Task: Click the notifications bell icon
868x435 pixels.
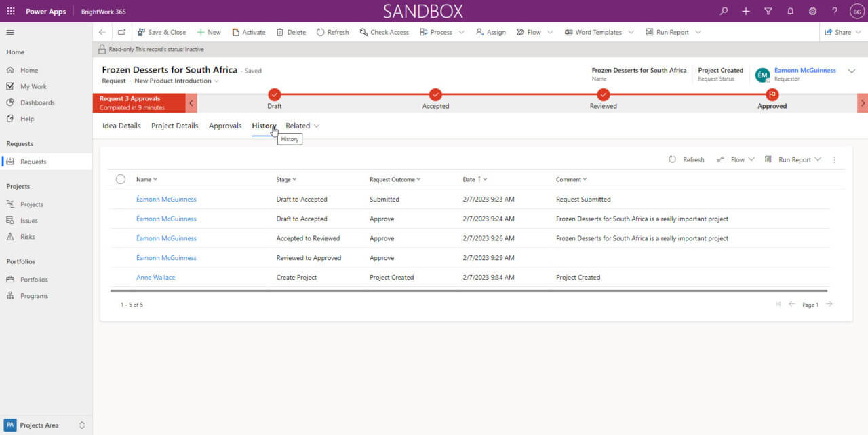Action: (x=789, y=11)
